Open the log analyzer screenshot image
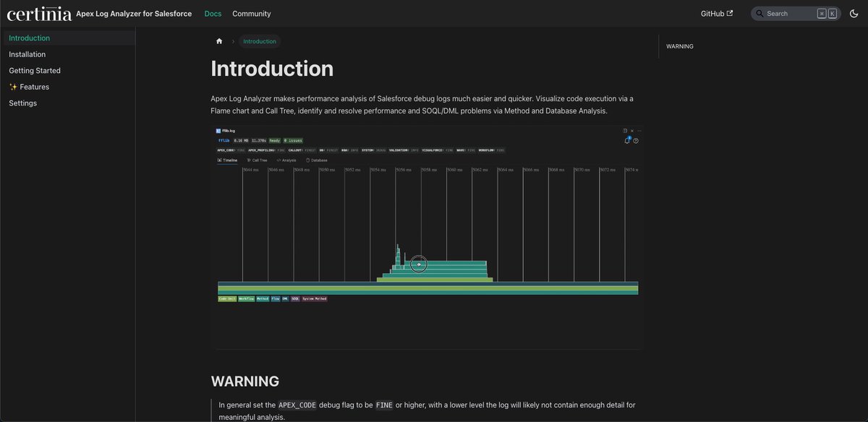Viewport: 868px width, 422px height. pos(427,237)
